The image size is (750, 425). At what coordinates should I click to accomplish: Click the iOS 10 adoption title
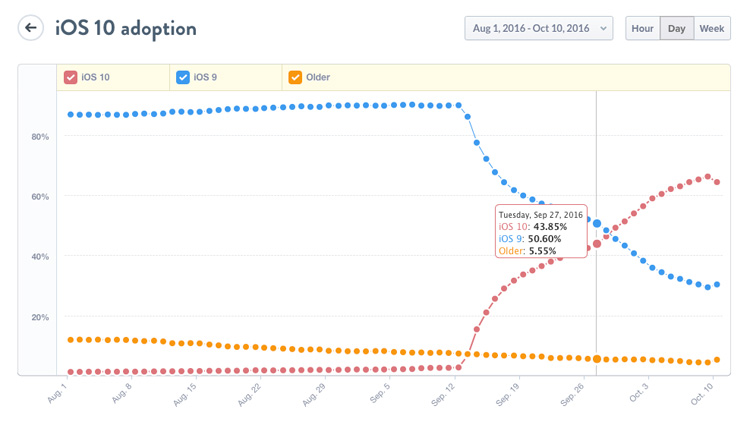[x=125, y=28]
